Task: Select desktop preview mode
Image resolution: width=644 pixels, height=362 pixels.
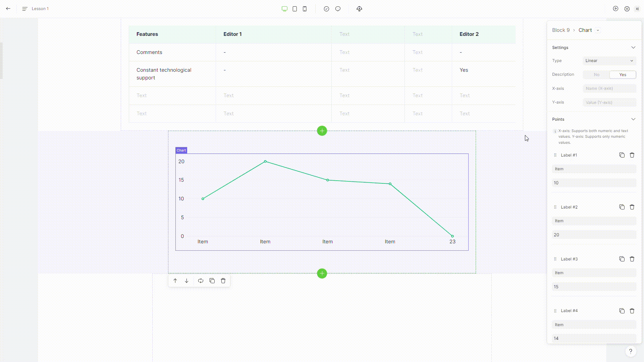Action: tap(284, 9)
